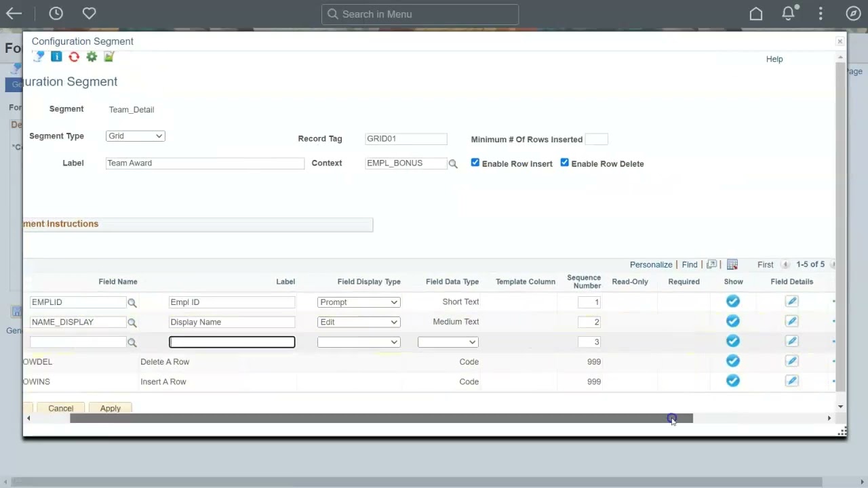This screenshot has width=868, height=488.
Task: Open the Spell Check toolbar icon
Action: (39, 56)
